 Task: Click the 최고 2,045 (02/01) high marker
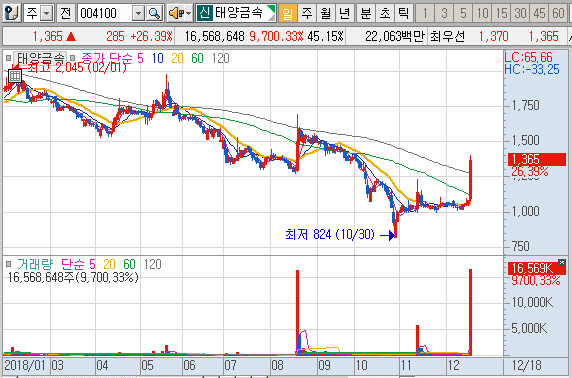point(77,68)
